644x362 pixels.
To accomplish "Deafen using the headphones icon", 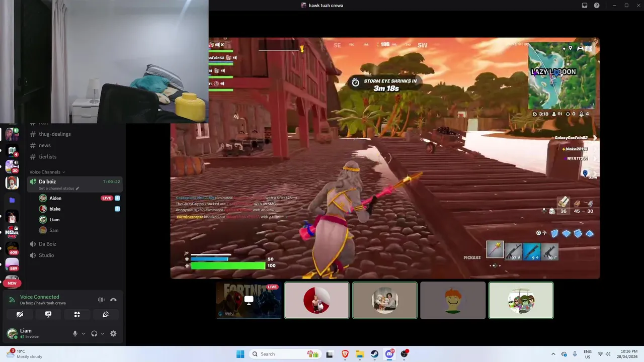I will coord(94,333).
